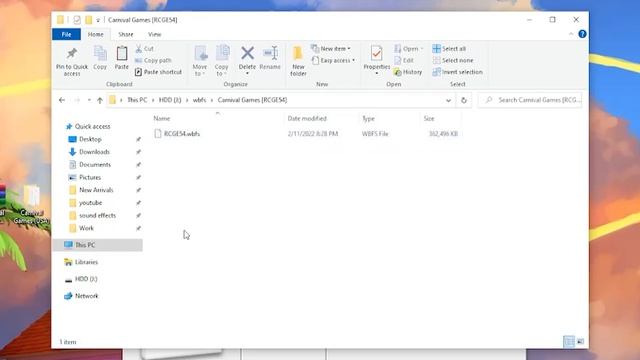Open Libraries in navigation pane
Screen dimensions: 640x360
[86, 262]
